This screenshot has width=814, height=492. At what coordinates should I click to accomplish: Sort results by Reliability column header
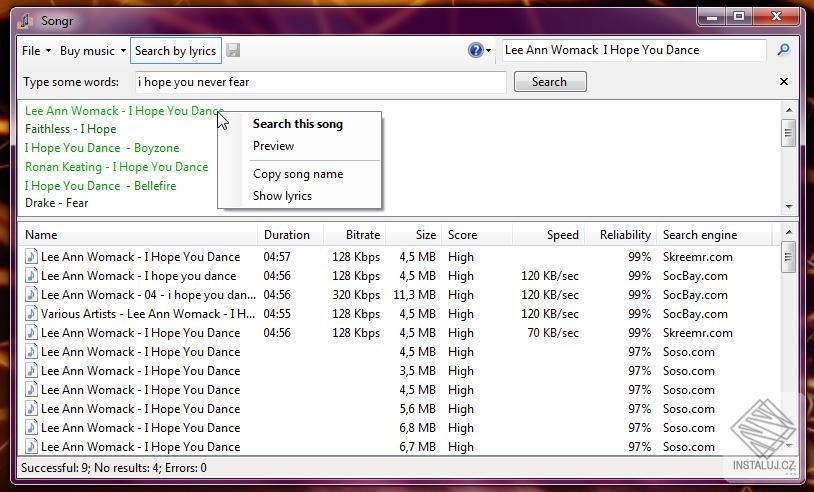click(x=620, y=235)
